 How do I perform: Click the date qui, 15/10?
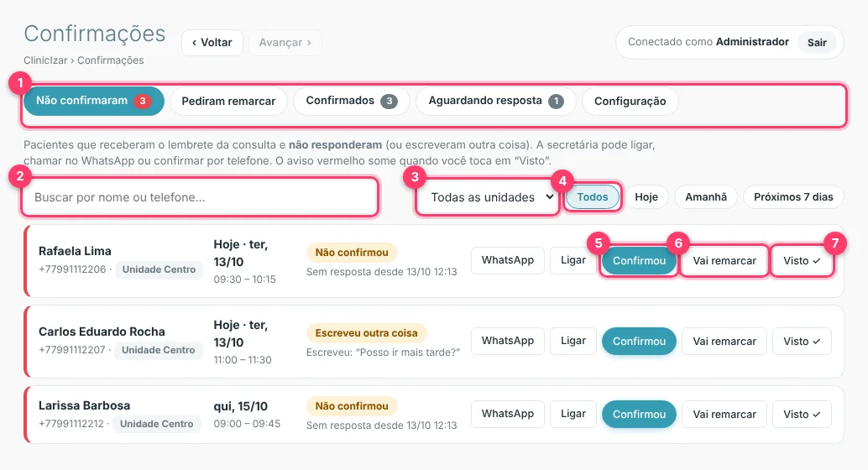(241, 406)
